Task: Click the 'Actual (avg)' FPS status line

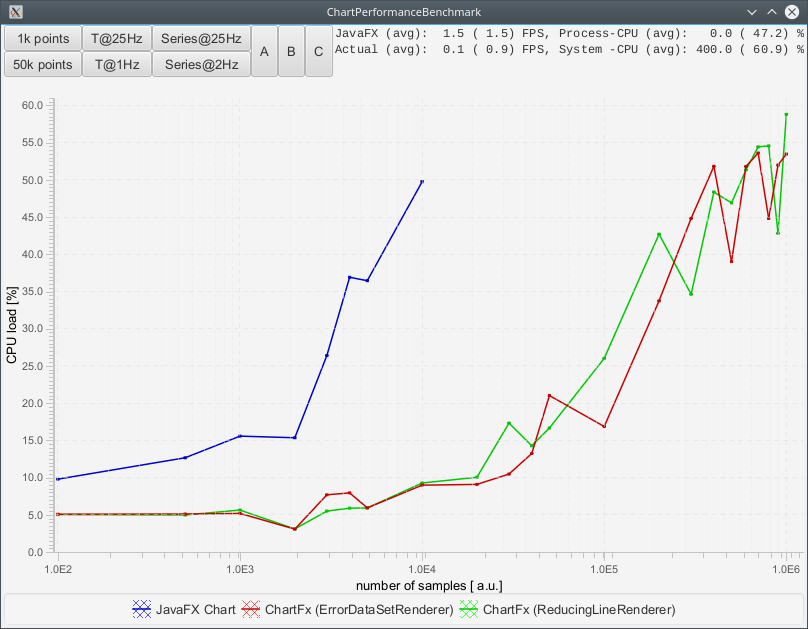Action: (569, 49)
